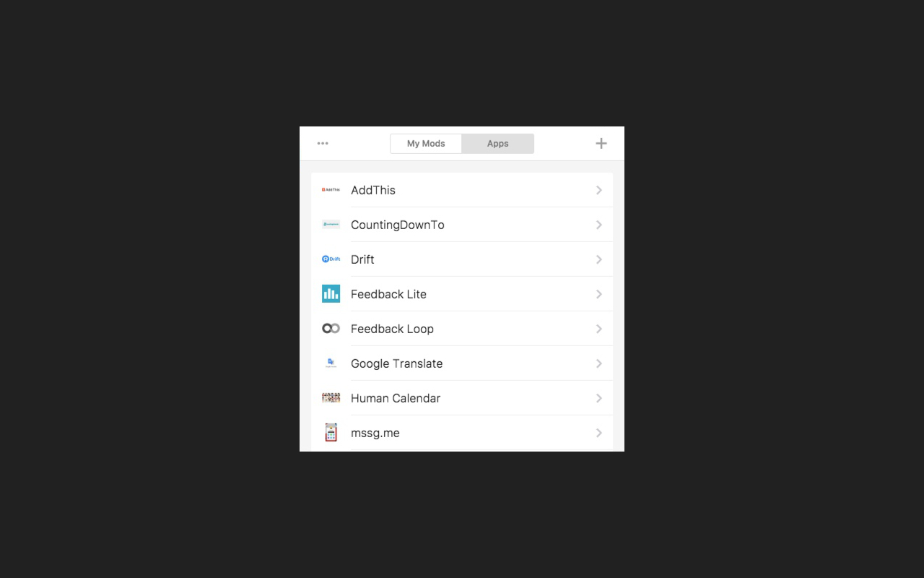The height and width of the screenshot is (578, 924).
Task: Open the overflow menu with three dots
Action: tap(323, 143)
